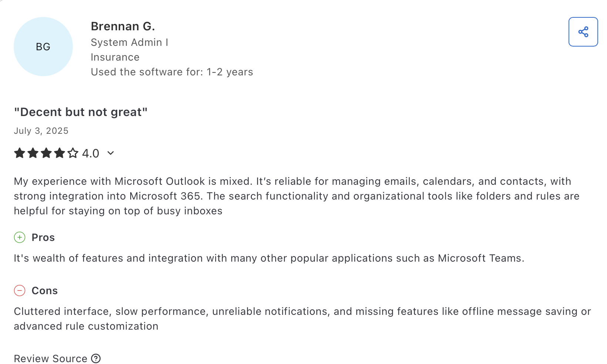Click the share review icon button
Screen dimensions: 607x364
click(x=583, y=32)
